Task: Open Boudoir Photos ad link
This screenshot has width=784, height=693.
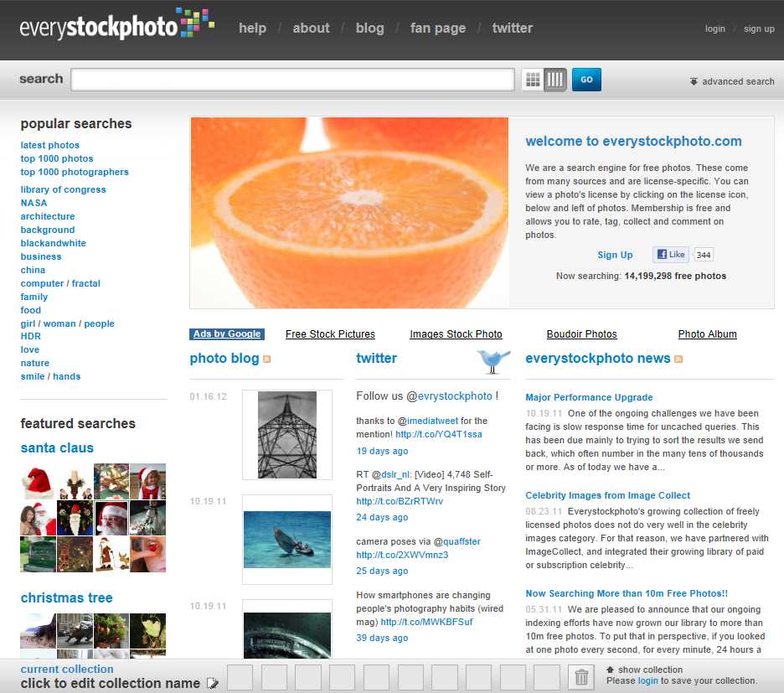Action: (x=582, y=334)
